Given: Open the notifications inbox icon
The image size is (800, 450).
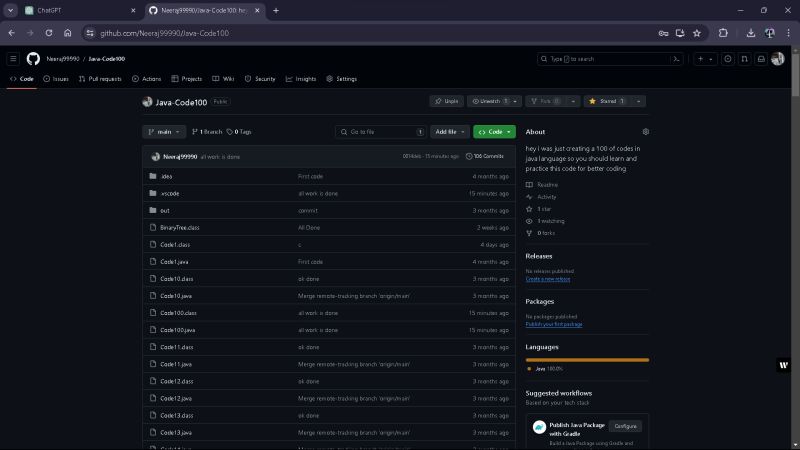Looking at the screenshot, I should (761, 59).
